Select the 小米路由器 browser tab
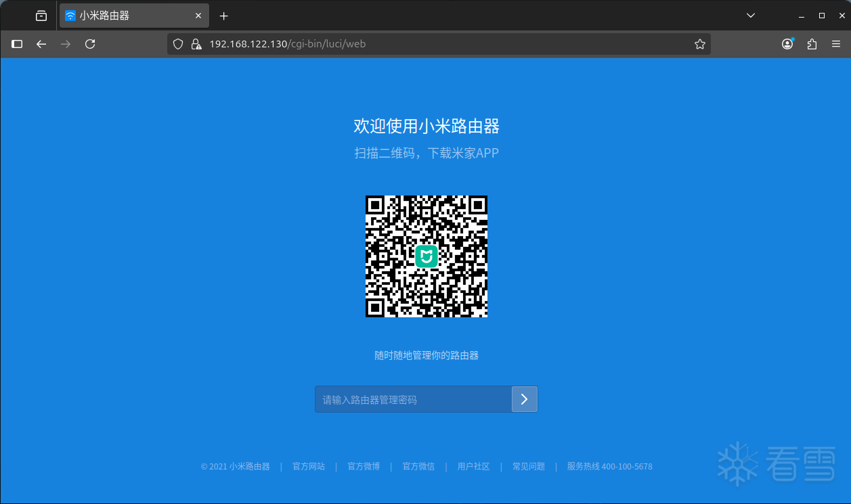 [x=134, y=16]
